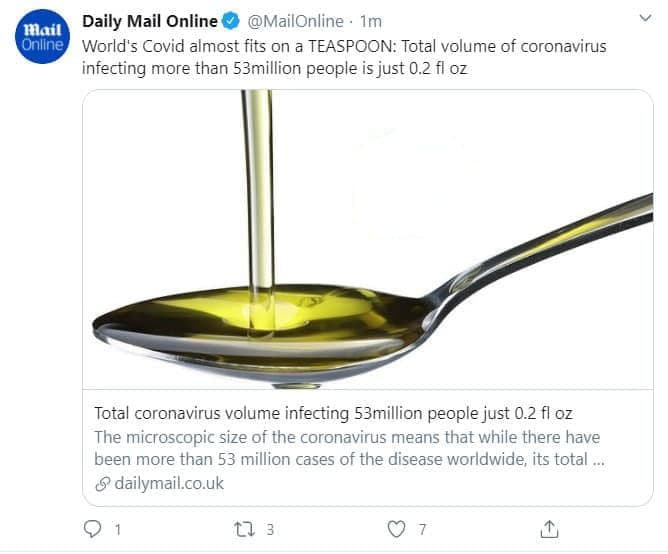Click the retweet arrows icon
Image resolution: width=668 pixels, height=554 pixels.
tap(243, 526)
